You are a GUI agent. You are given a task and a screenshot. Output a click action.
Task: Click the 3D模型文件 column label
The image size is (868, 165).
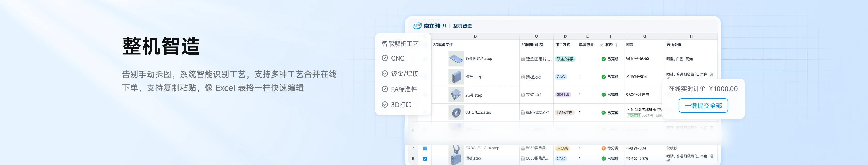[443, 44]
